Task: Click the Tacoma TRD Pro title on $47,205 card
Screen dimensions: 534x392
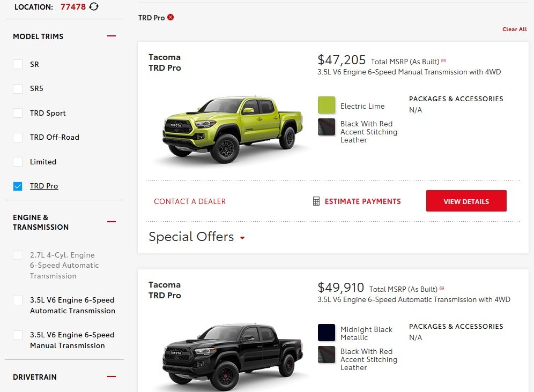Action: pyautogui.click(x=165, y=63)
